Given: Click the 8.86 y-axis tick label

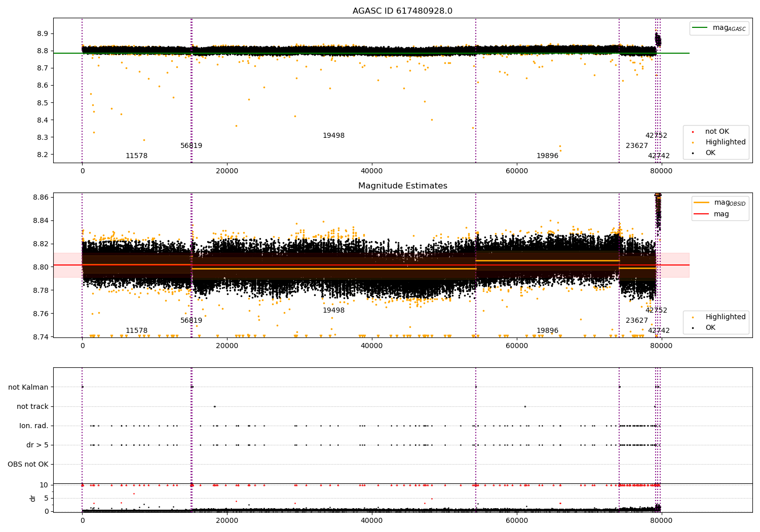Looking at the screenshot, I should click(x=41, y=197).
